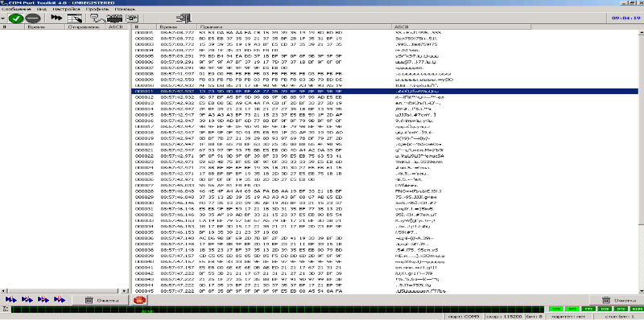The image size is (644, 320).
Task: Click the triple black arrows send icon
Action: [56, 18]
